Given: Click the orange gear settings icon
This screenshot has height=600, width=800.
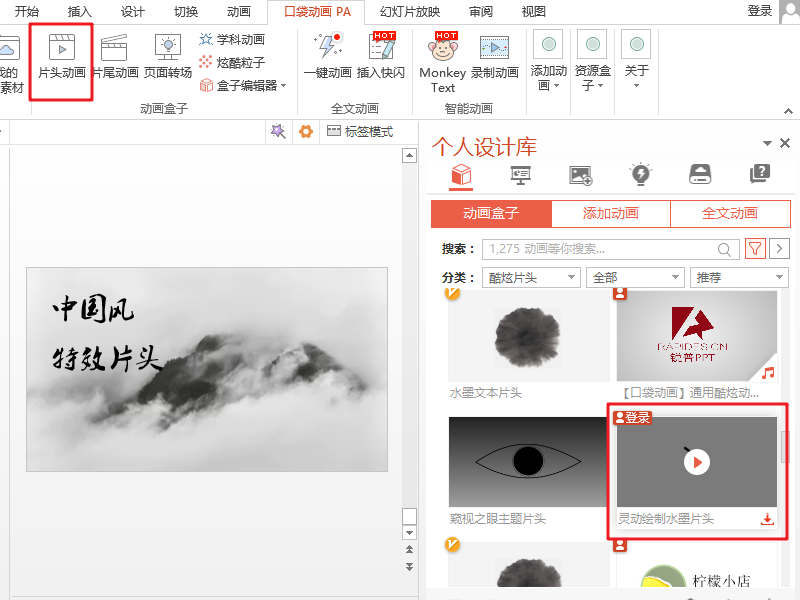Looking at the screenshot, I should [306, 132].
